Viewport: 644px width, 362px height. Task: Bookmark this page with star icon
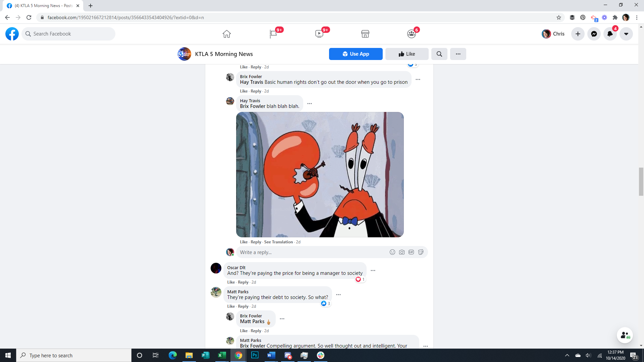[x=558, y=17]
